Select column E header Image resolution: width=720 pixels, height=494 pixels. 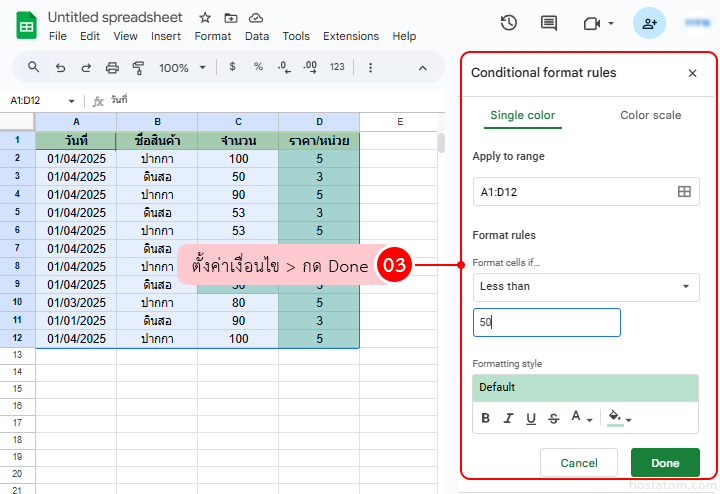click(x=400, y=122)
